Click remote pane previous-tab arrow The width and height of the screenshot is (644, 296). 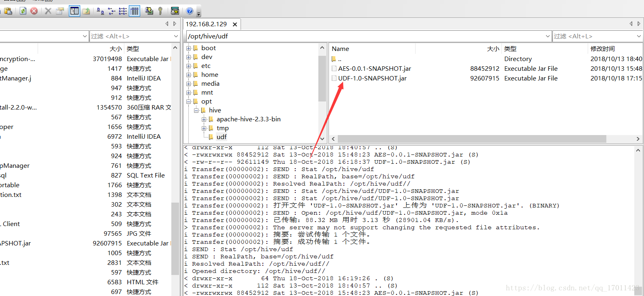[x=631, y=24]
